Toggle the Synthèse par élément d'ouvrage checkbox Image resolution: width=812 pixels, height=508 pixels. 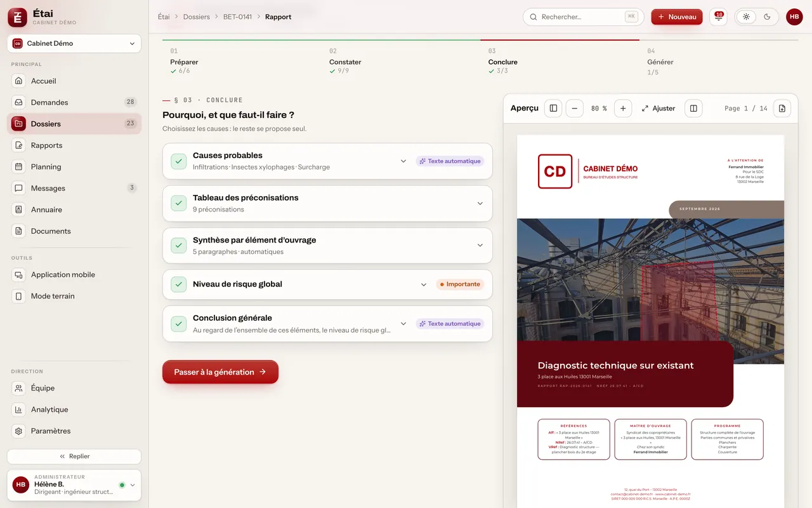coord(179,246)
